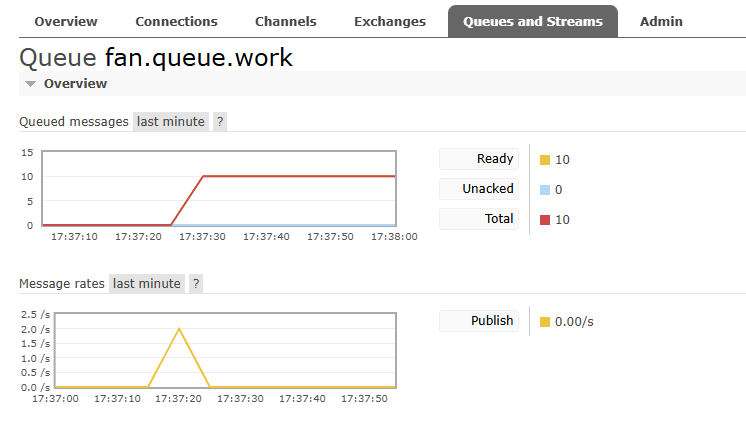Click the red Total color swatch
The height and width of the screenshot is (423, 746).
(545, 220)
